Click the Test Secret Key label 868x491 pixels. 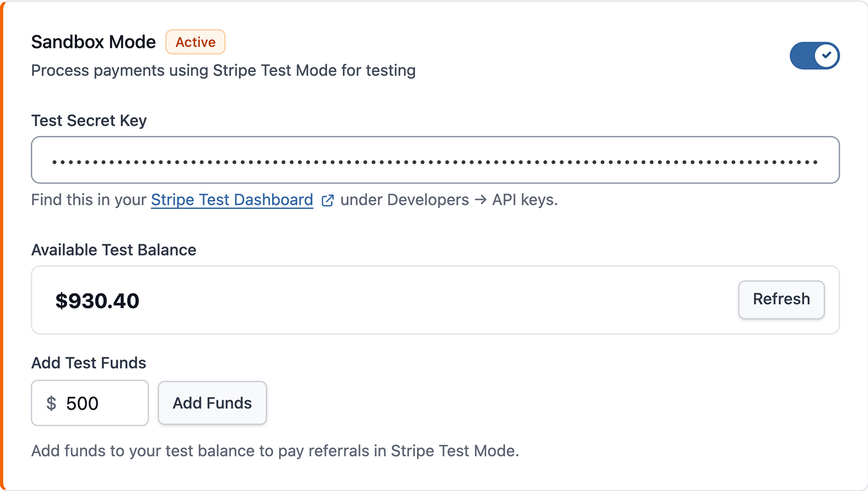coord(89,121)
